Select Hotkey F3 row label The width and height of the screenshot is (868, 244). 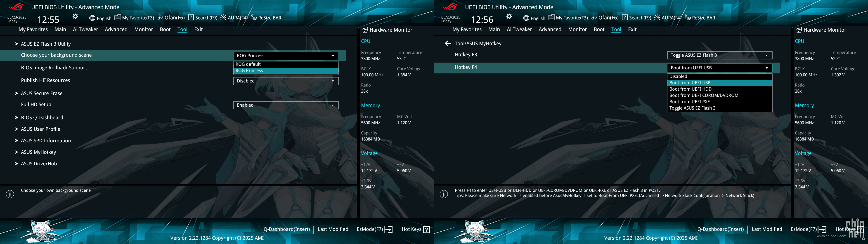[466, 54]
